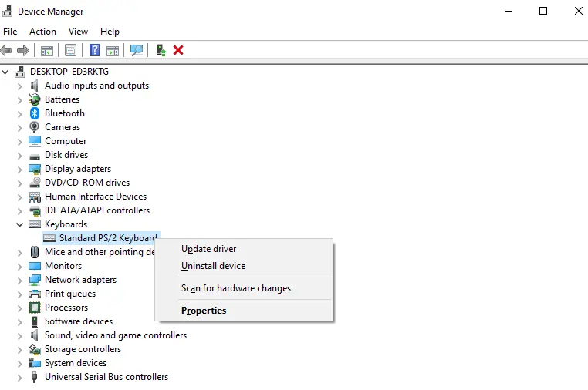Screen dimensions: 588x390
Task: Select the Print queues label
Action: (70, 294)
